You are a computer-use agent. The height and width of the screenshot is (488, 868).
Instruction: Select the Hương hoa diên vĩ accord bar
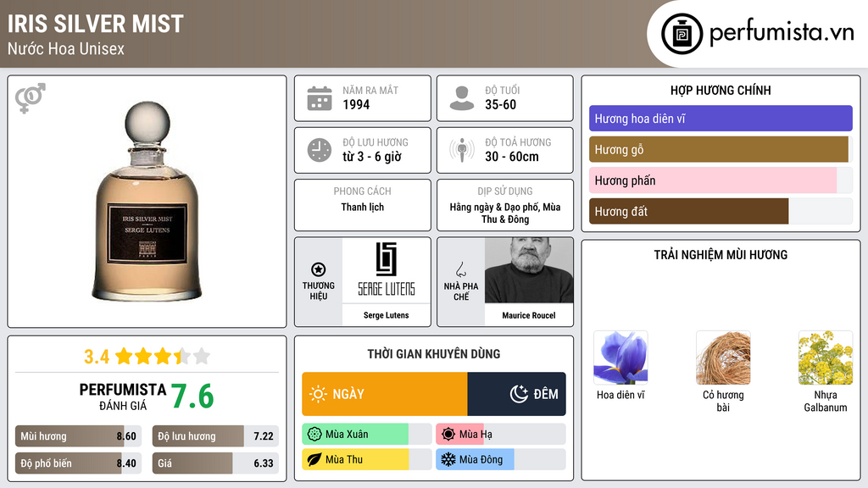tap(721, 119)
